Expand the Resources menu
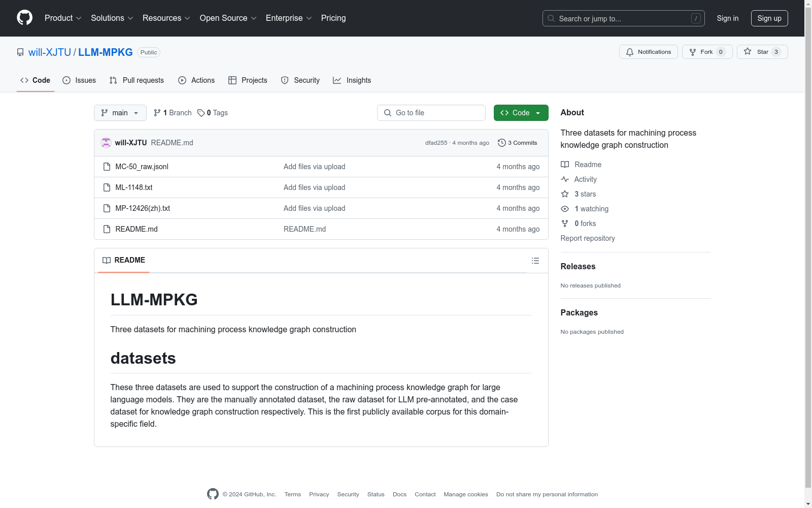Viewport: 812px width, 508px height. coord(166,18)
